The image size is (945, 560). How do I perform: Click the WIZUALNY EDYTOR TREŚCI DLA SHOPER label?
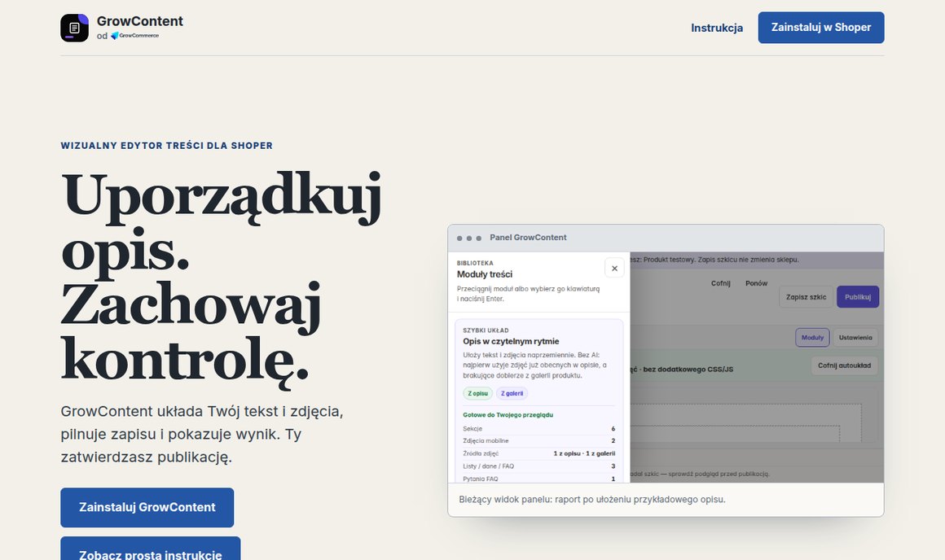[166, 146]
